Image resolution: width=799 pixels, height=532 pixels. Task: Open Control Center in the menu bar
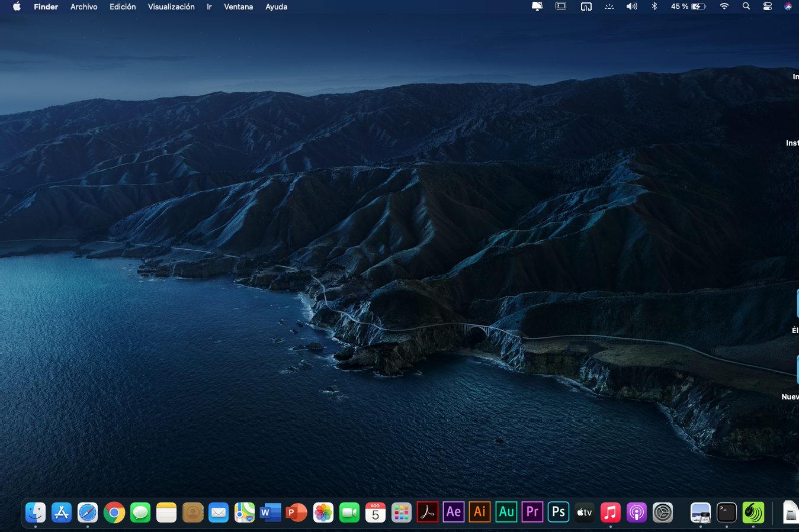(768, 7)
